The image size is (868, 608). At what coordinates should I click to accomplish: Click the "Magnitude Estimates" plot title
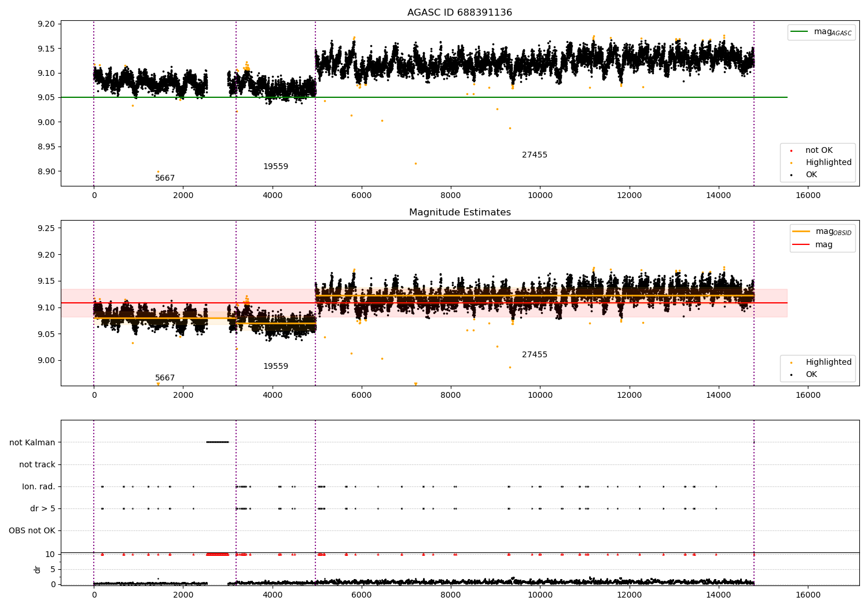click(x=459, y=213)
